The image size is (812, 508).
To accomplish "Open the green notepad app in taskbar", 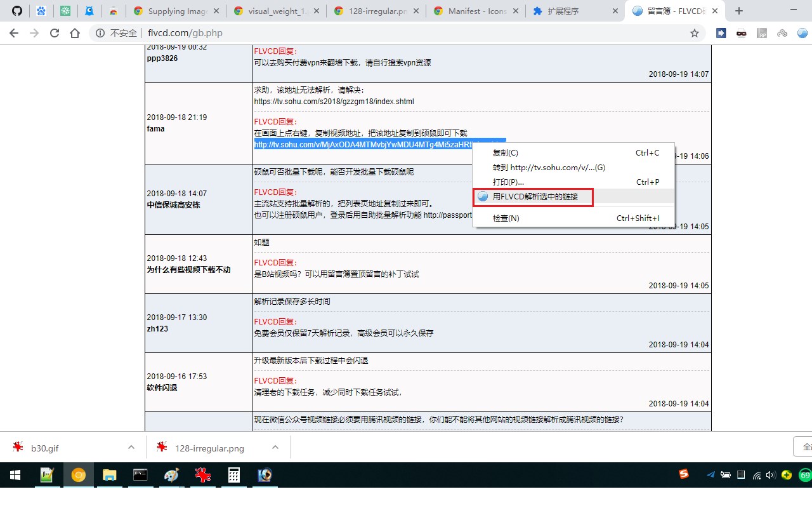I will 47,475.
